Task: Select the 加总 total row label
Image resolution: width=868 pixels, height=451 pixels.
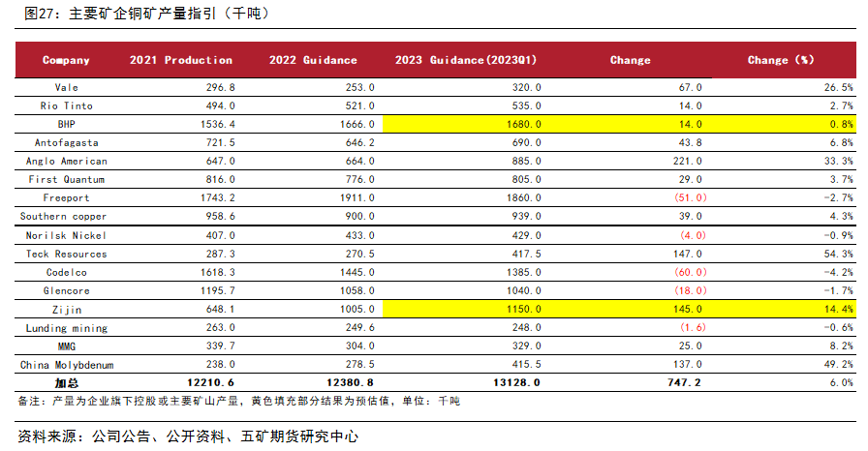Action: point(67,383)
